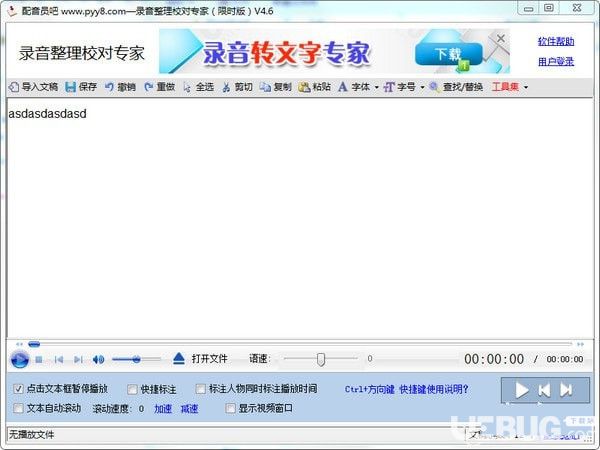Close the advertisement banner with the X
The width and height of the screenshot is (600, 450).
(501, 38)
